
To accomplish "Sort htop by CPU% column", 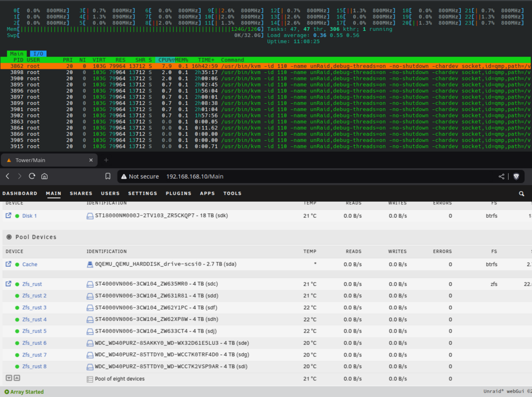I will click(x=165, y=60).
